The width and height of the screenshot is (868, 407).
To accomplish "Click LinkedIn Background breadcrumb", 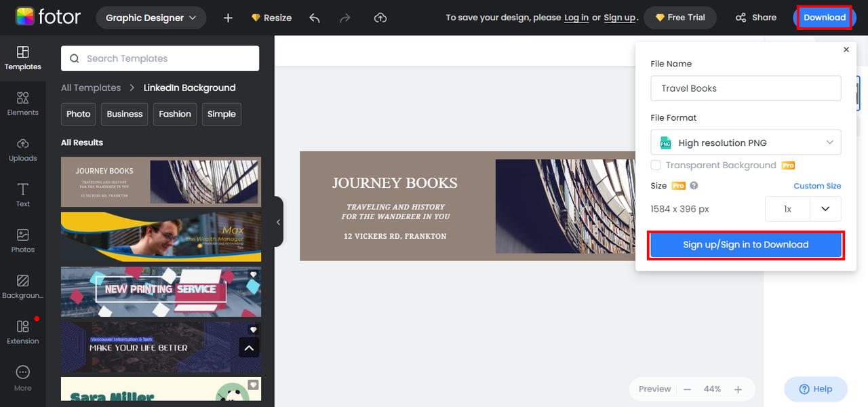I will click(x=190, y=88).
